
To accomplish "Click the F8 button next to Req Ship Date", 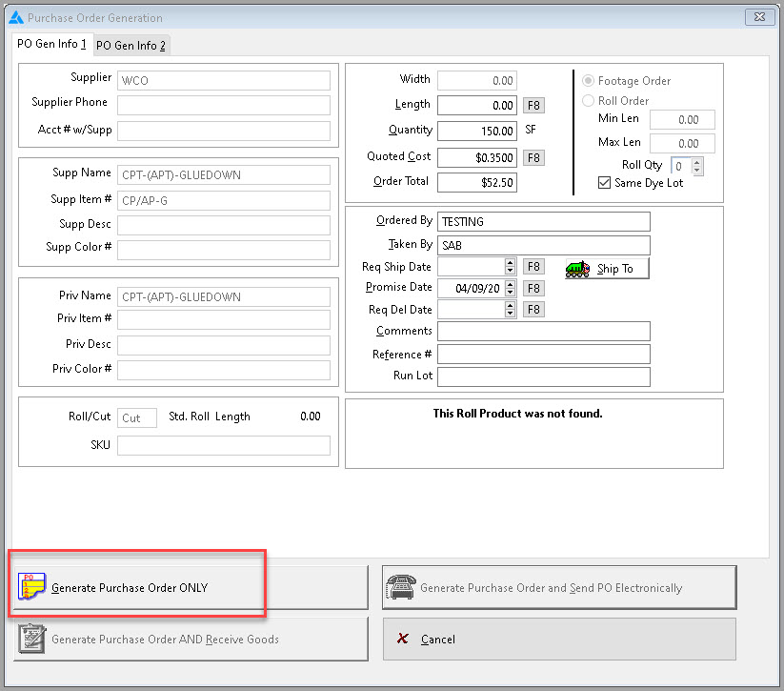I will tap(533, 267).
